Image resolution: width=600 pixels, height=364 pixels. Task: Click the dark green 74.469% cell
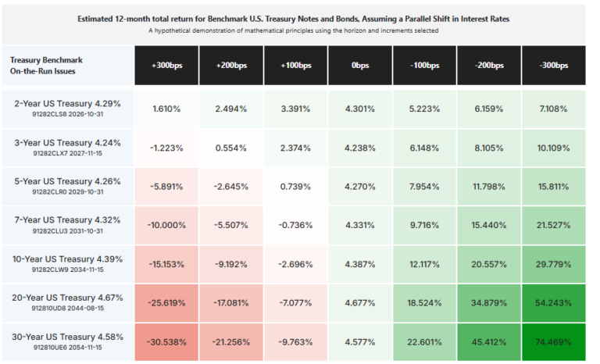tap(553, 341)
